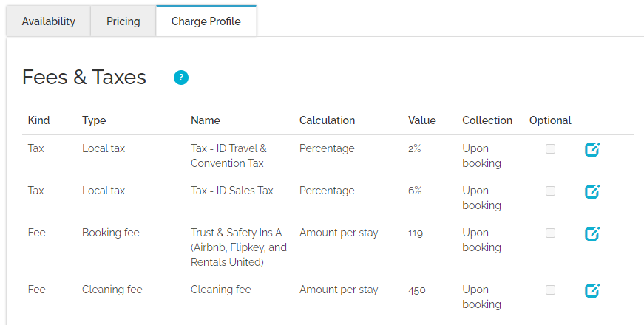Click the Fees & Taxes heading
This screenshot has width=644, height=325.
[x=84, y=78]
